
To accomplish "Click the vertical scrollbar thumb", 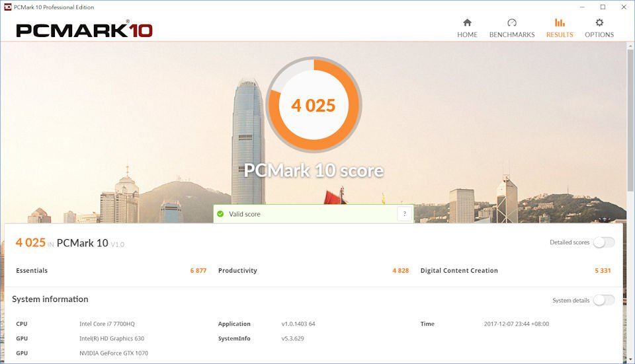I will click(630, 120).
